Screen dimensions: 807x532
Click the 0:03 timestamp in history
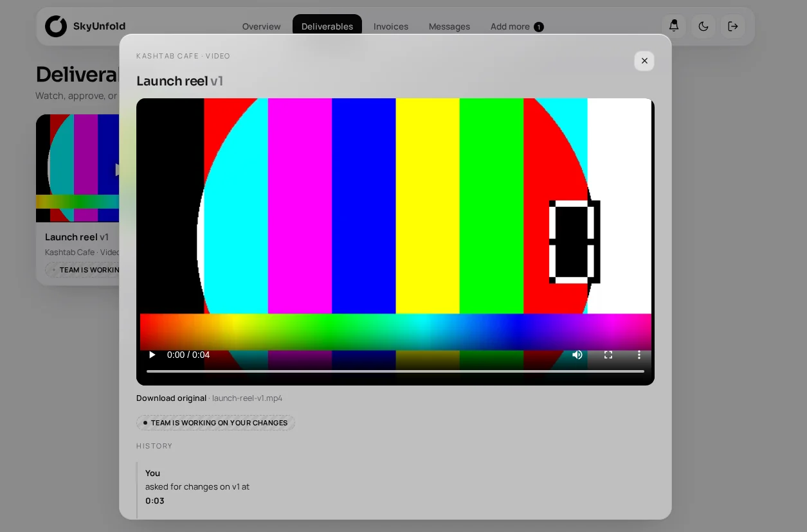click(155, 501)
